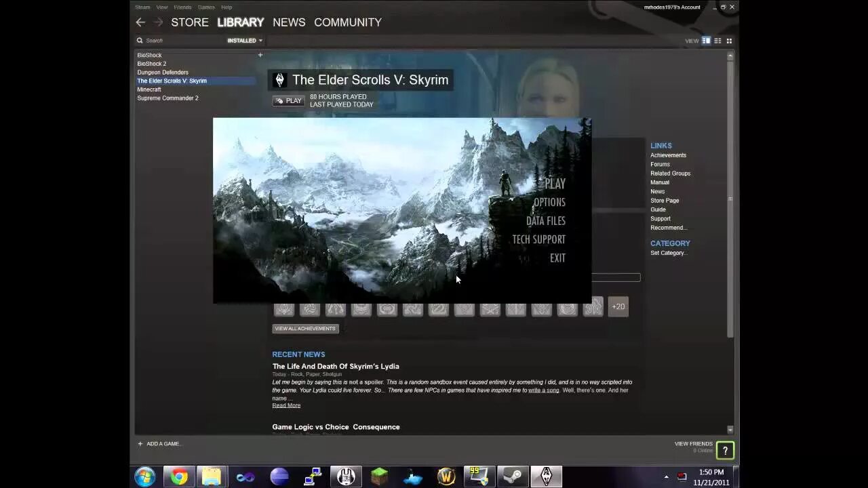Choose DATA FILES in the Skyrim launcher
This screenshot has height=488, width=868.
tap(546, 221)
